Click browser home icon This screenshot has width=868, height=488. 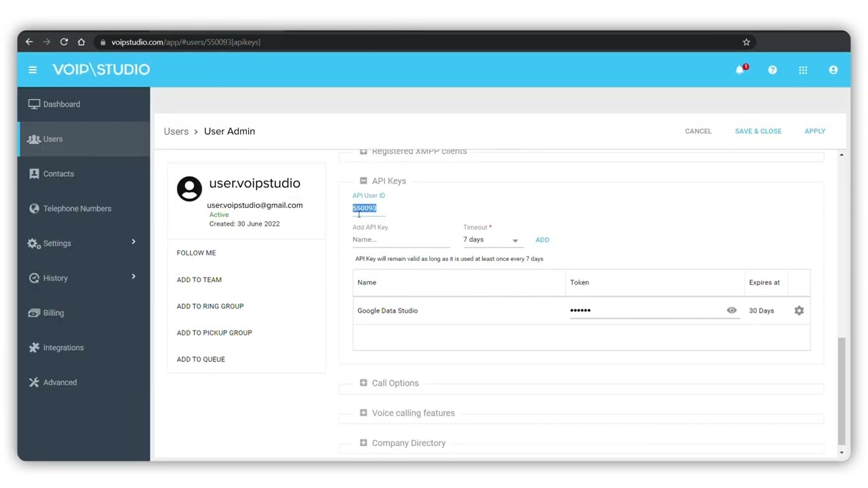pos(81,42)
